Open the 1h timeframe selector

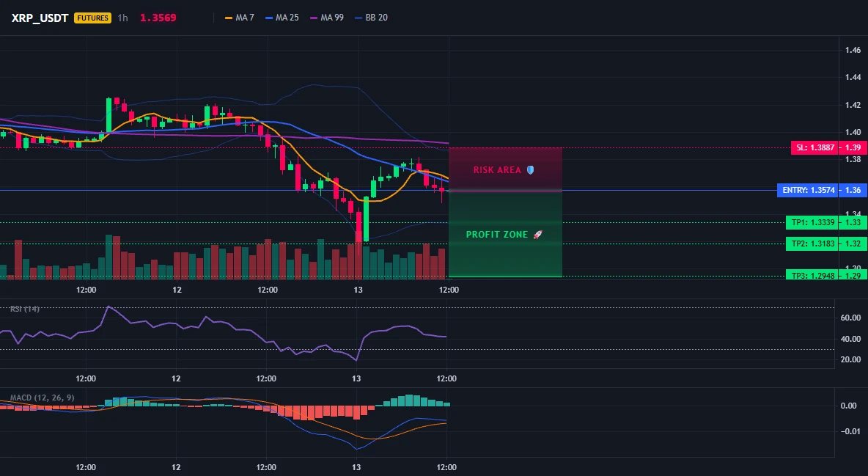(123, 18)
